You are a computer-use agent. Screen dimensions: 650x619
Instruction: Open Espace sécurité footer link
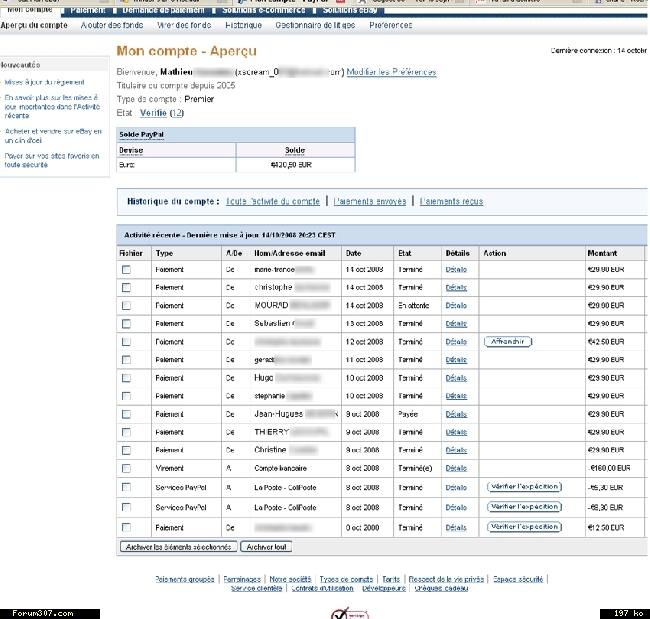pos(518,579)
